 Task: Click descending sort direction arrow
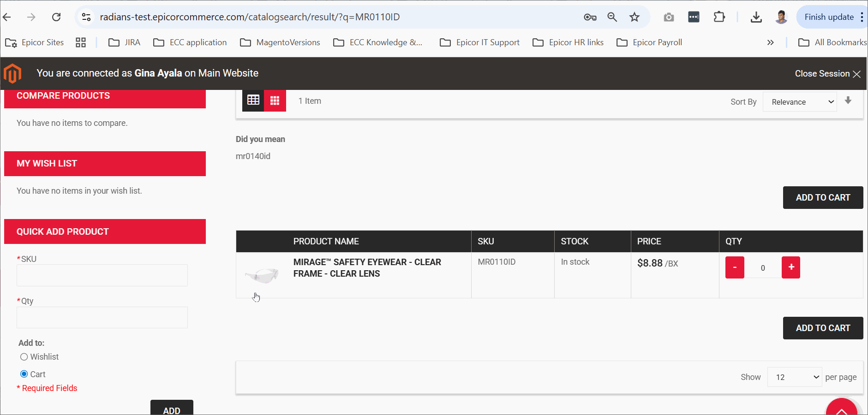pyautogui.click(x=848, y=101)
